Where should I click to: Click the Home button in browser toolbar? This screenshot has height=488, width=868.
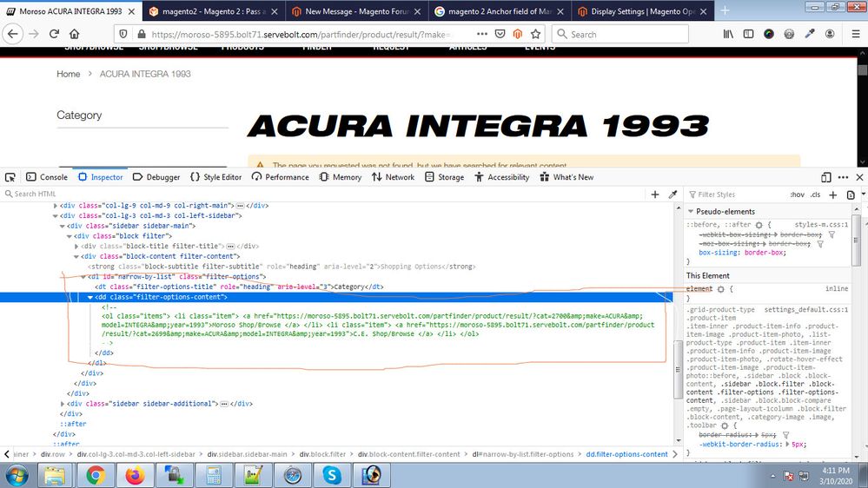click(76, 34)
